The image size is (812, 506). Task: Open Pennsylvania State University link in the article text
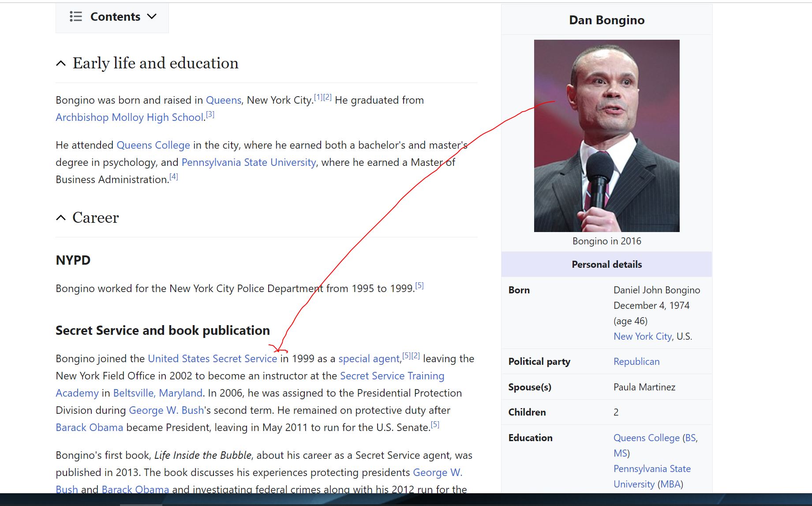249,162
